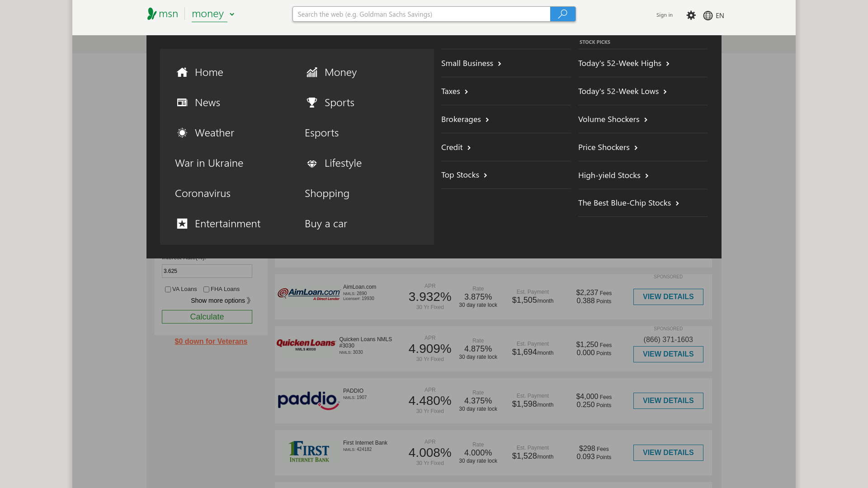
Task: Click Quicken Loans 4.875% rate value
Action: pos(478,349)
